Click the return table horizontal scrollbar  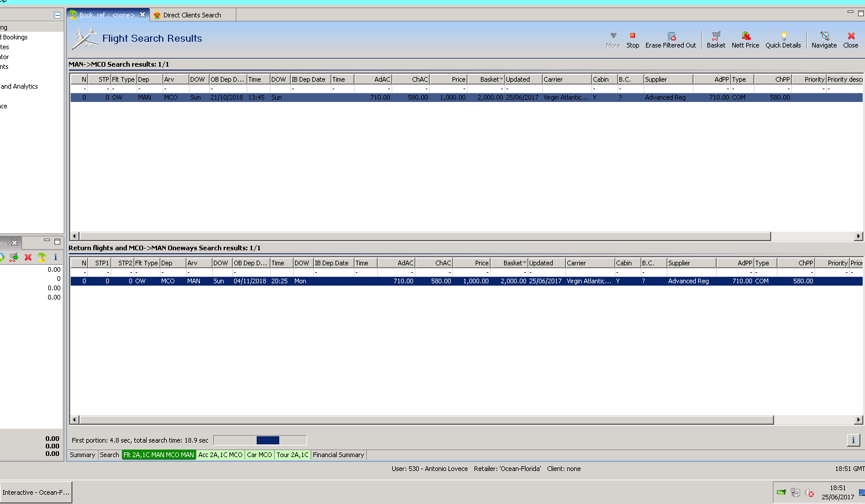[x=426, y=419]
